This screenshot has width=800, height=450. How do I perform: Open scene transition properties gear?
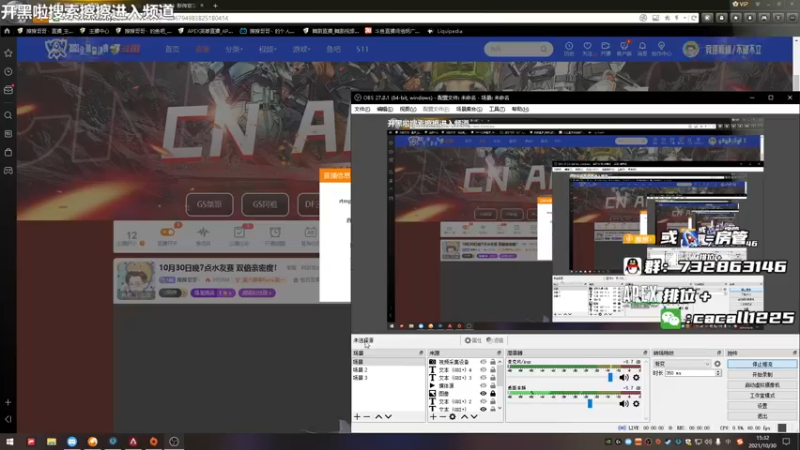point(717,364)
